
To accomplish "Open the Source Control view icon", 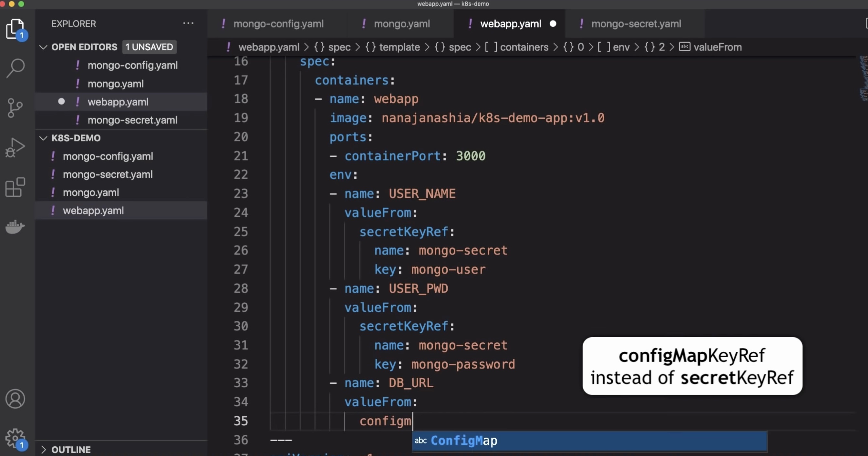I will click(15, 108).
